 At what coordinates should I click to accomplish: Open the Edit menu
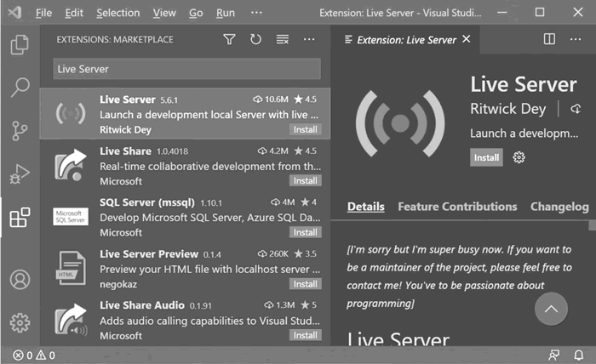[74, 13]
